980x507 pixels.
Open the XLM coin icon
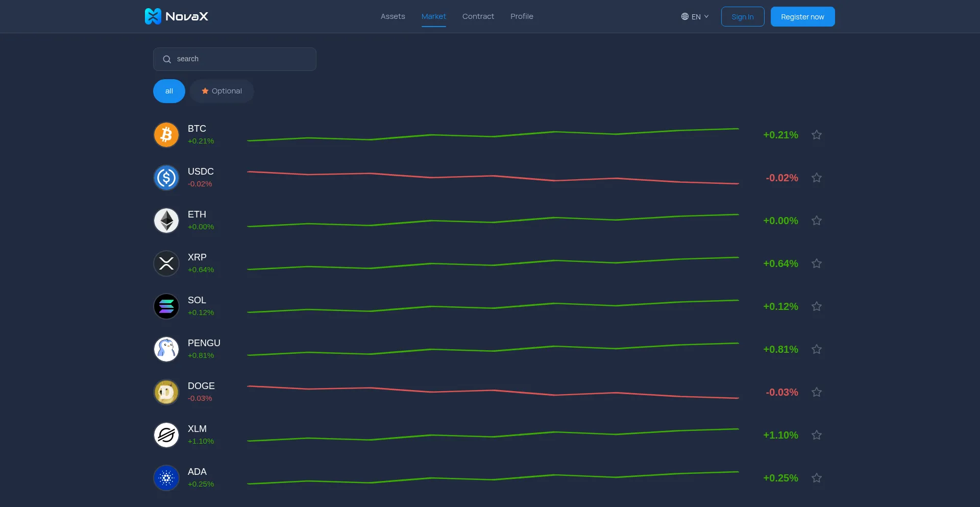click(x=166, y=435)
